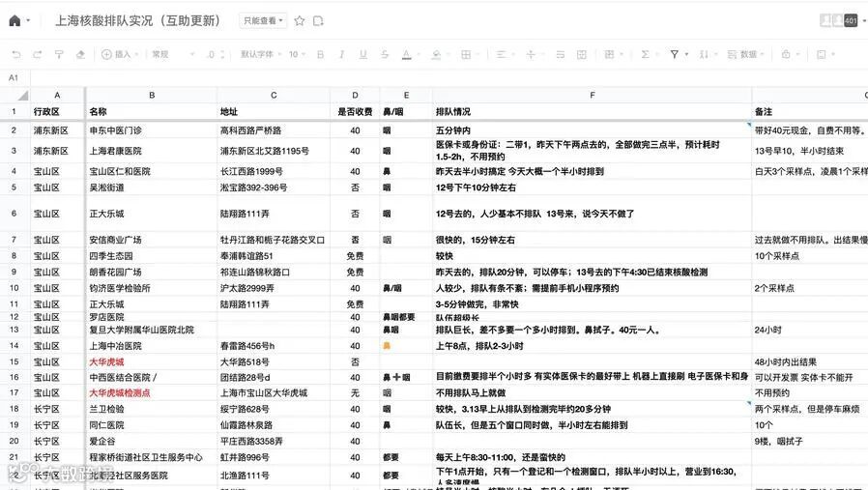Image resolution: width=868 pixels, height=490 pixels.
Task: Open the cell borders tool
Action: click(466, 54)
